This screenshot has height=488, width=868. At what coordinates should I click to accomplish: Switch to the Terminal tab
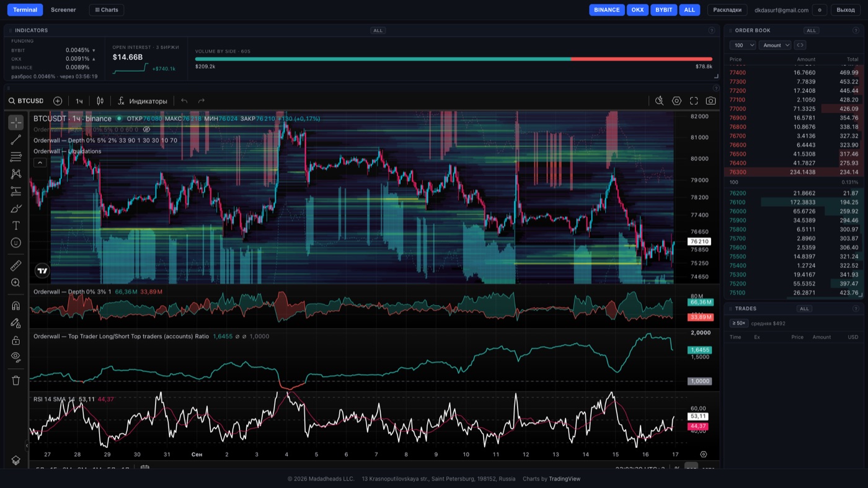click(25, 10)
